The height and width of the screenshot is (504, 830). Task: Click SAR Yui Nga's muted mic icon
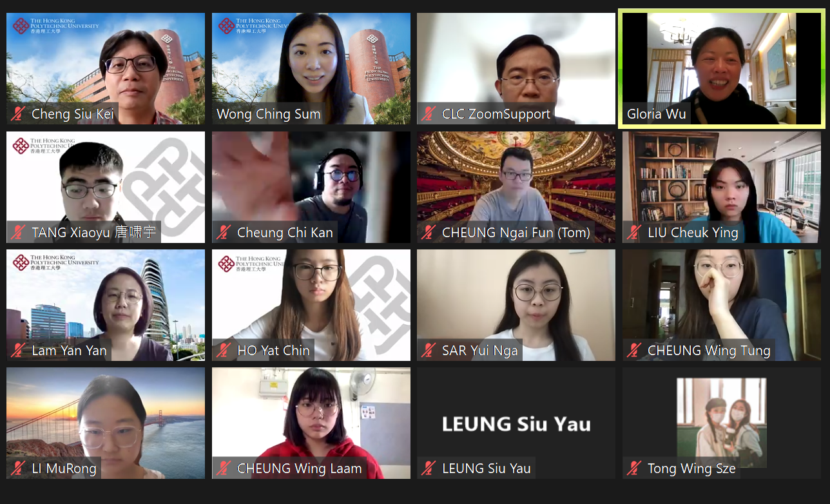click(429, 351)
